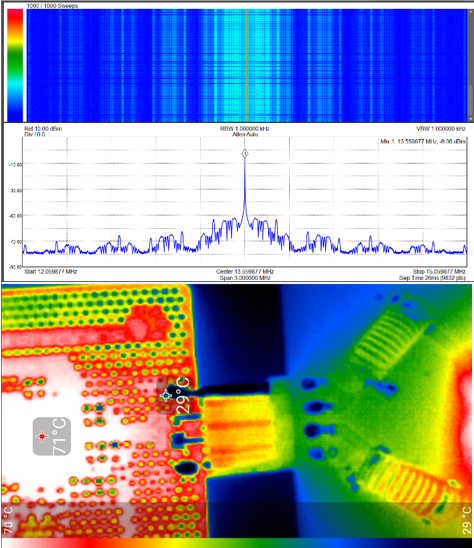Click the 'Atten Auto' label
The image size is (474, 548).
[245, 134]
